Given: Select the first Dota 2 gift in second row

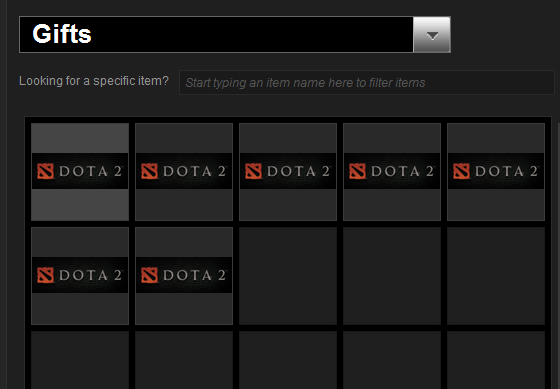Looking at the screenshot, I should coord(80,276).
